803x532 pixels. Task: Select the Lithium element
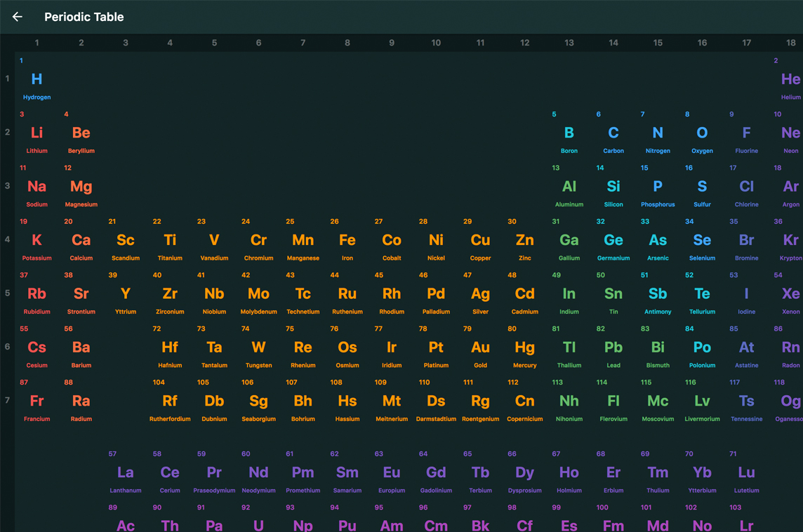point(37,133)
